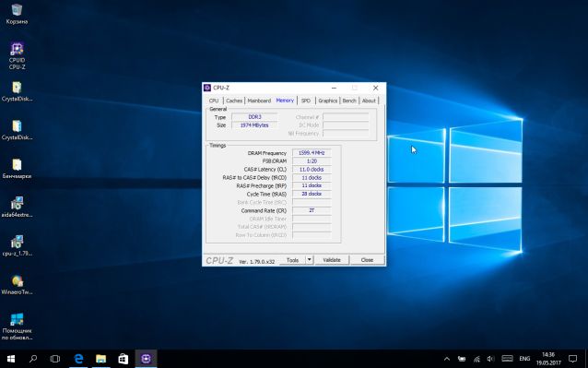This screenshot has height=368, width=588.
Task: Click the Size field 1974 MBytes
Action: tap(254, 125)
